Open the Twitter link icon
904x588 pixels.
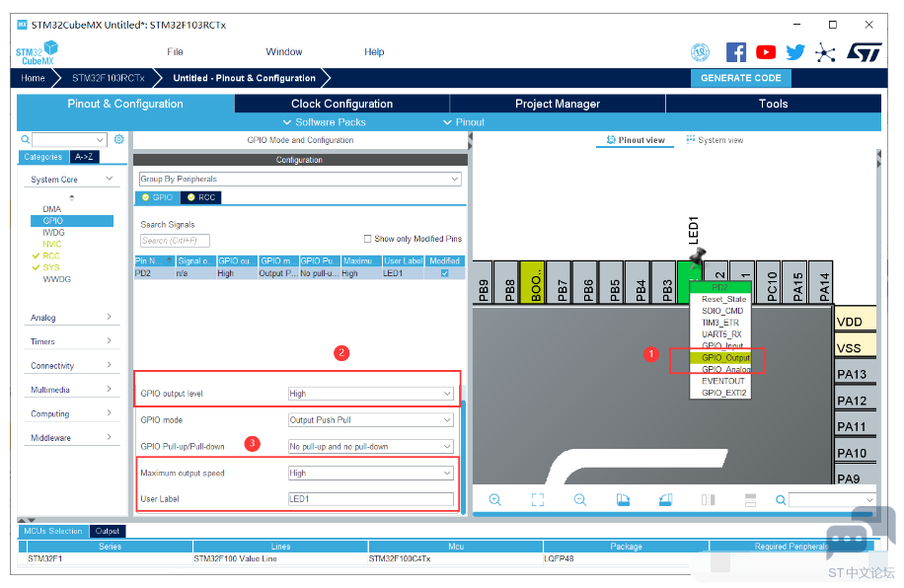[795, 52]
